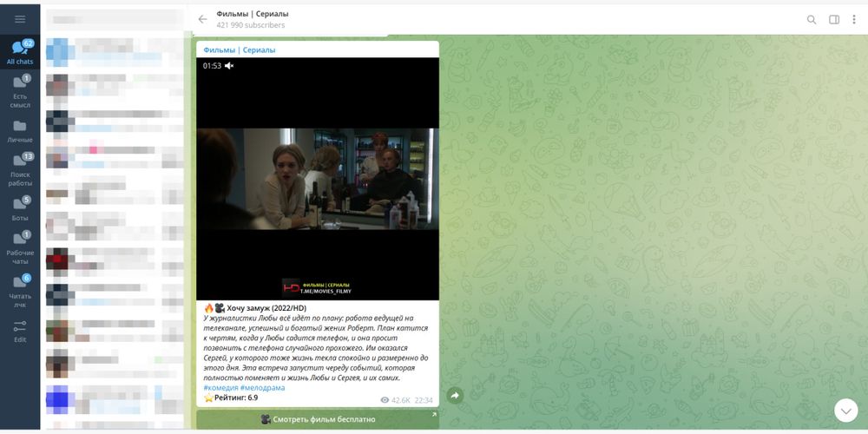The image size is (868, 434).
Task: Go back with the header arrow
Action: click(202, 19)
